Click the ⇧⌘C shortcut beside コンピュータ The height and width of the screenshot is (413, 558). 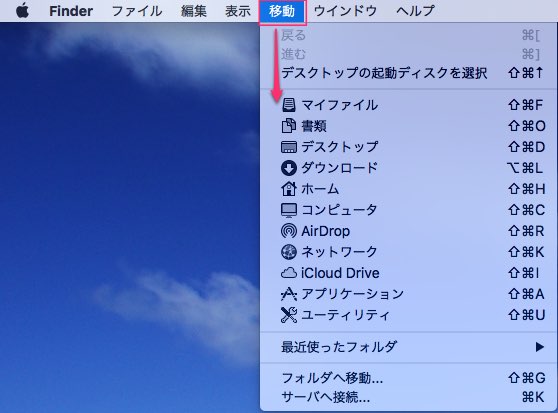tap(527, 210)
